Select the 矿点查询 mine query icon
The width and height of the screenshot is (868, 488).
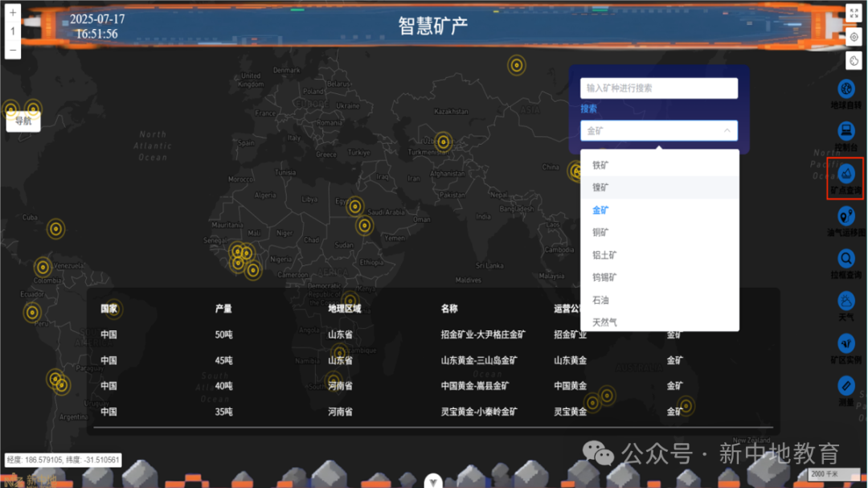pyautogui.click(x=845, y=174)
